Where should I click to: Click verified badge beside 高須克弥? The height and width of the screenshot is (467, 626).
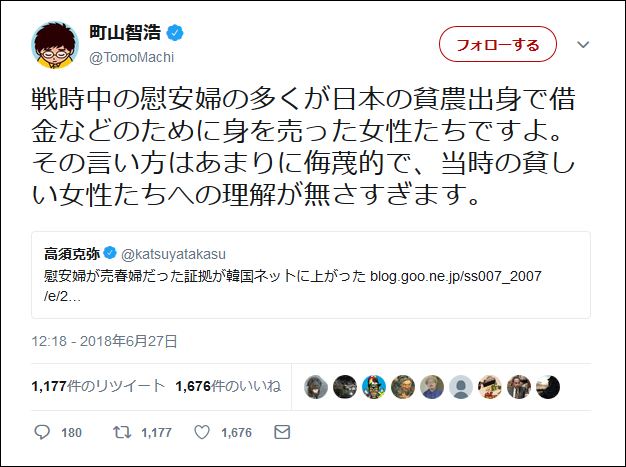coord(110,253)
